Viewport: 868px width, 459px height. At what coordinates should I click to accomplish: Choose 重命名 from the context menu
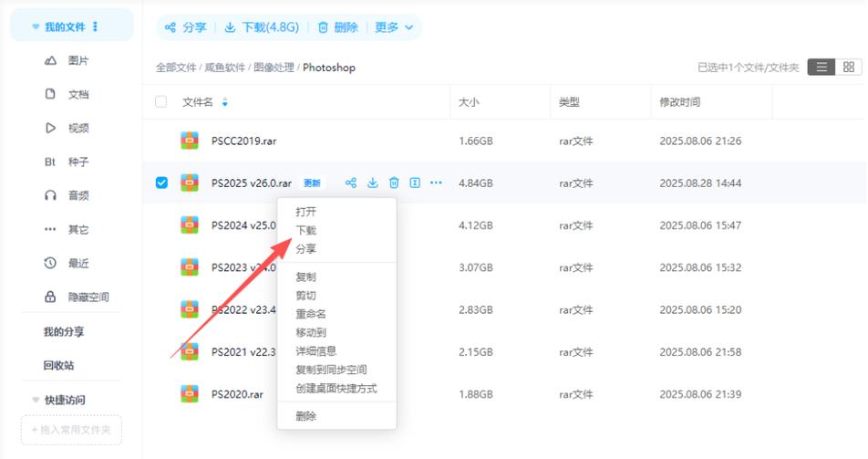(311, 314)
